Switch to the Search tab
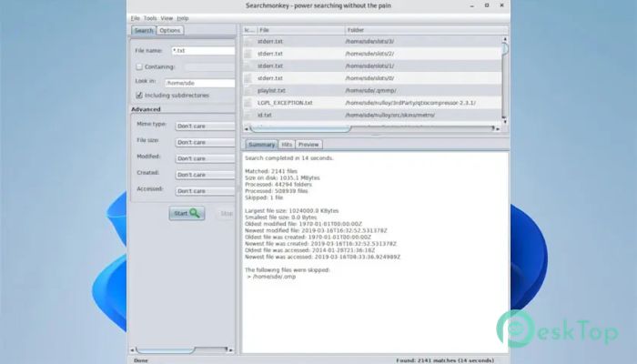Image resolution: width=637 pixels, height=364 pixels. 144,30
